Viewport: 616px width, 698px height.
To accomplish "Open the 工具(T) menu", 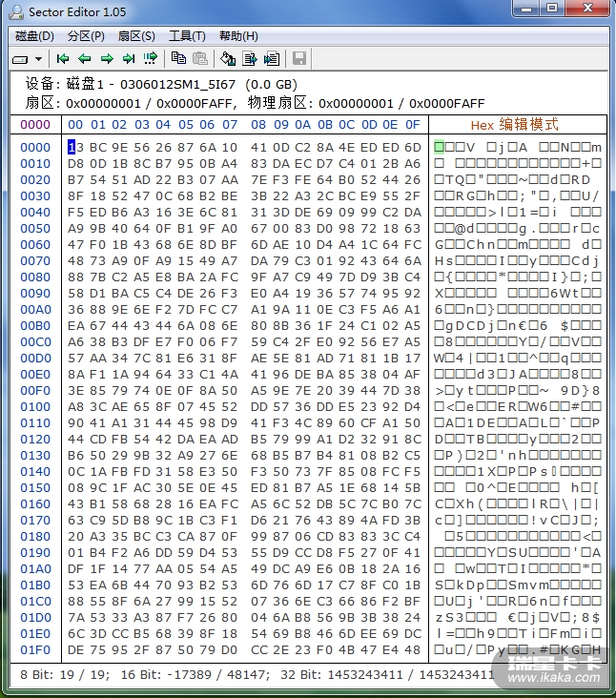I will pyautogui.click(x=187, y=36).
